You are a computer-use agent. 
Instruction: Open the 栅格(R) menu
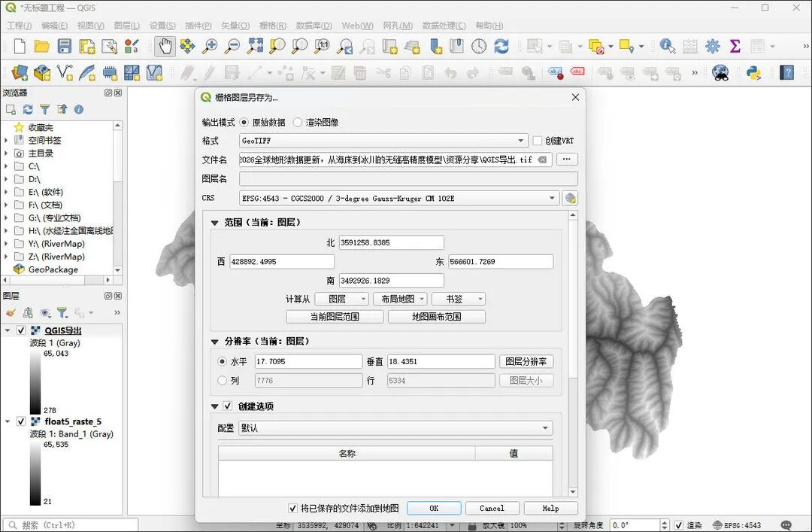(273, 26)
